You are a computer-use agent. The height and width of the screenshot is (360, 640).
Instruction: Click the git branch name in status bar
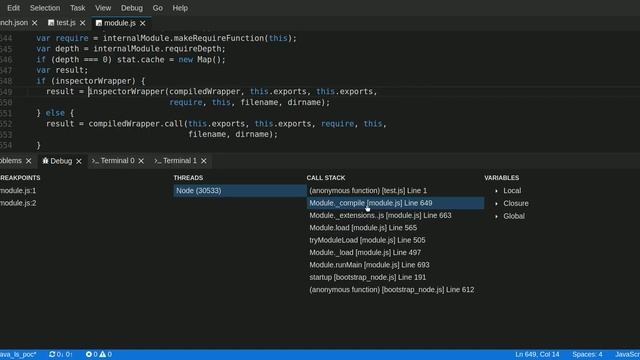[18, 354]
